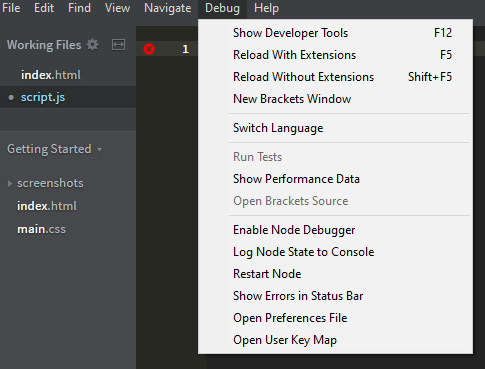Select Open Preferences File
Screen dimensions: 485x369
tap(335, 318)
